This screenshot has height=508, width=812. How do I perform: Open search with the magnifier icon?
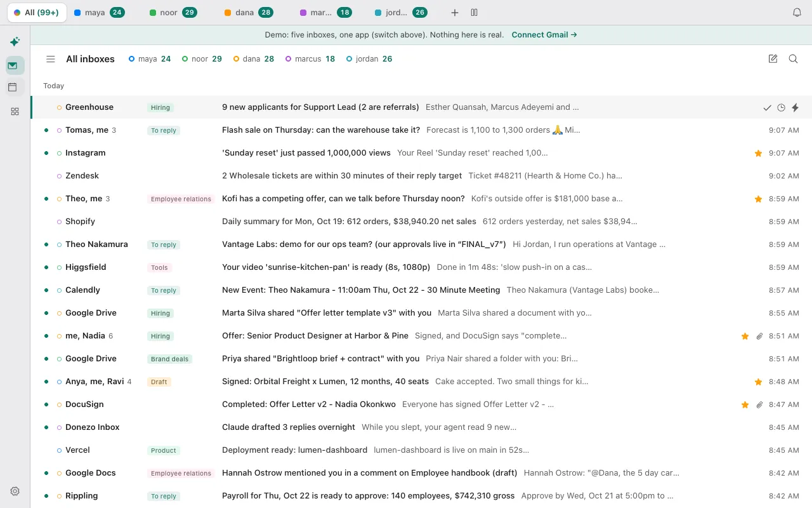click(793, 59)
